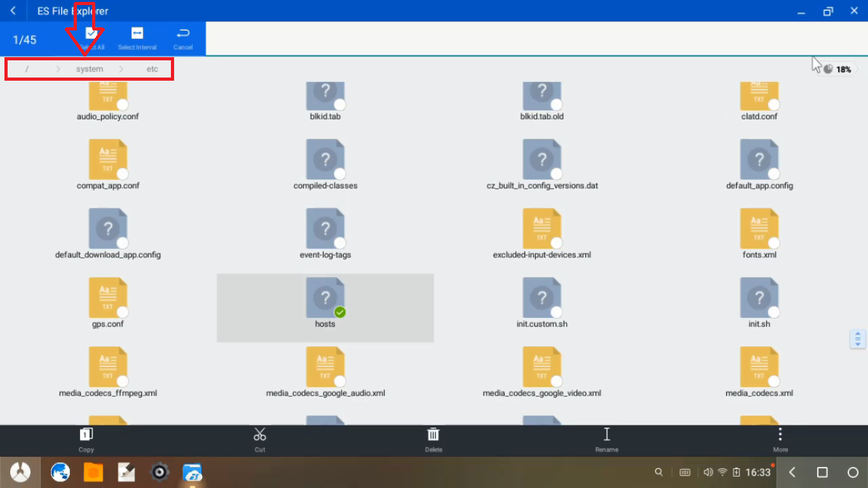Open the launcher start menu icon
The height and width of the screenshot is (488, 868).
tap(21, 472)
